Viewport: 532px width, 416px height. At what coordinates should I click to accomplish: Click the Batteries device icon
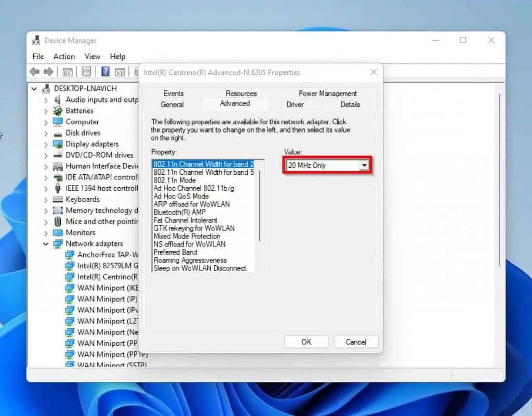pyautogui.click(x=58, y=111)
